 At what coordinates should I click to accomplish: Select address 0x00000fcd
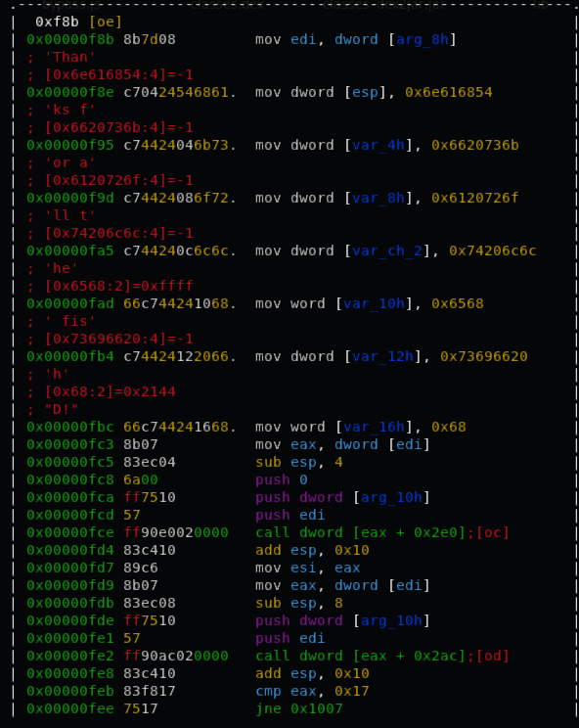tap(70, 516)
